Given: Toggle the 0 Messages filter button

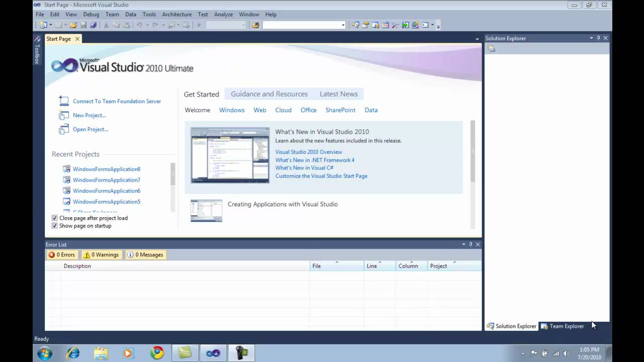Looking at the screenshot, I should coord(145,255).
